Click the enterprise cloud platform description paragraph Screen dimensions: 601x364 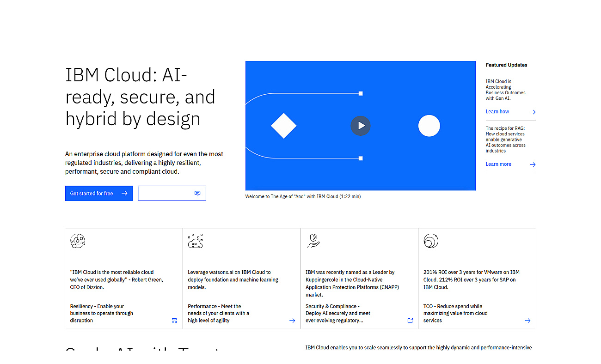click(144, 163)
